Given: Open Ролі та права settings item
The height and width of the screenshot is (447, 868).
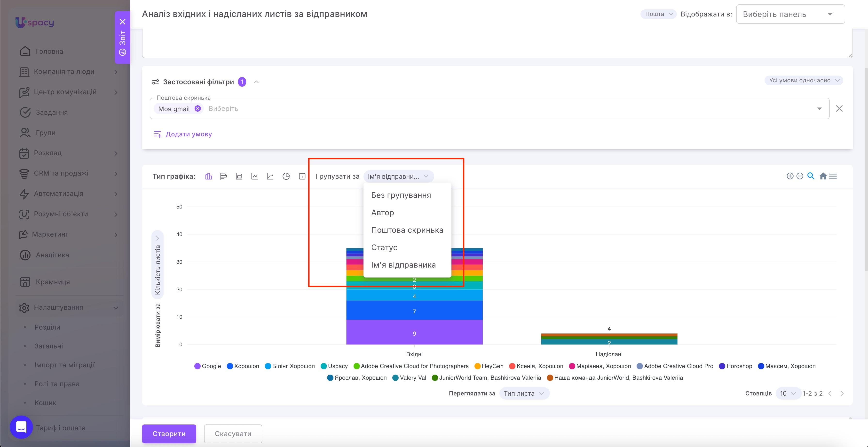Looking at the screenshot, I should coord(57,384).
